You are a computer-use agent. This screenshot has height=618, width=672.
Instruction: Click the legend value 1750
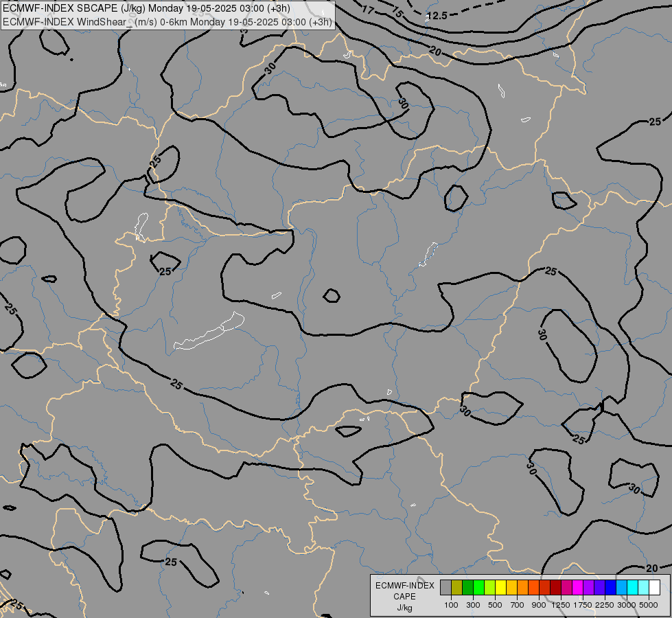click(583, 605)
